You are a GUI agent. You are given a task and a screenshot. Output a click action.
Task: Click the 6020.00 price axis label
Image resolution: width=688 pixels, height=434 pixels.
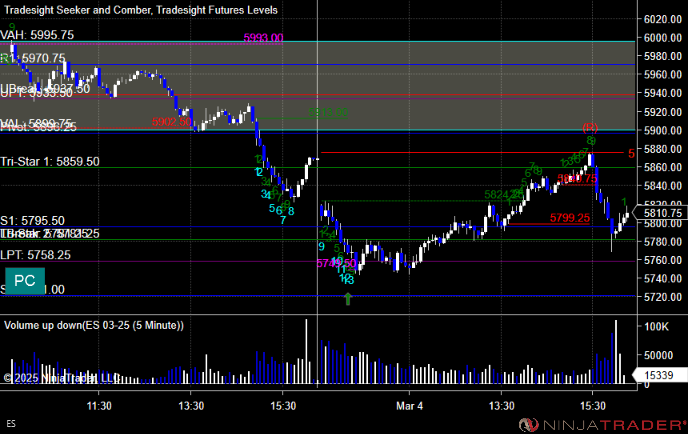[x=663, y=19]
